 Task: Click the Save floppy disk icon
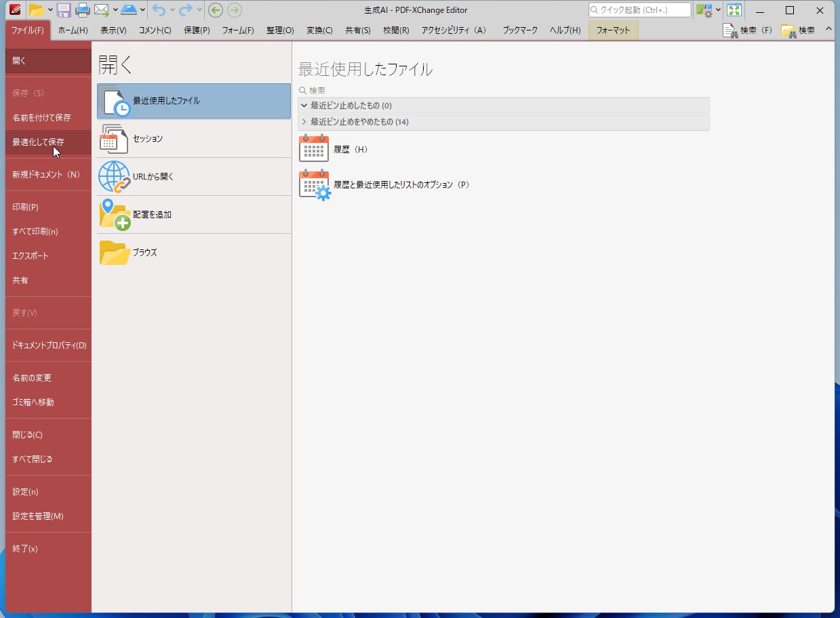(64, 10)
